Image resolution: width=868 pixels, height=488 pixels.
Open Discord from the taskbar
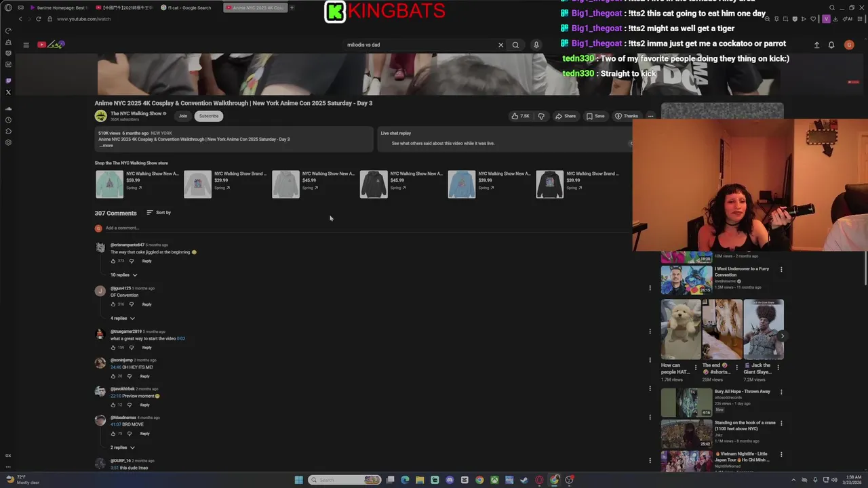click(450, 480)
